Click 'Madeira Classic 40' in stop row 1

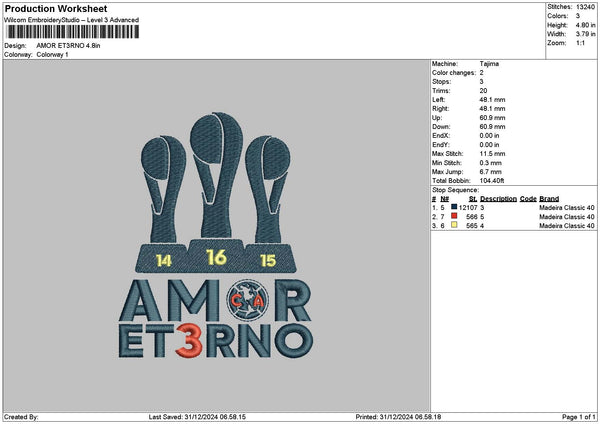[567, 208]
